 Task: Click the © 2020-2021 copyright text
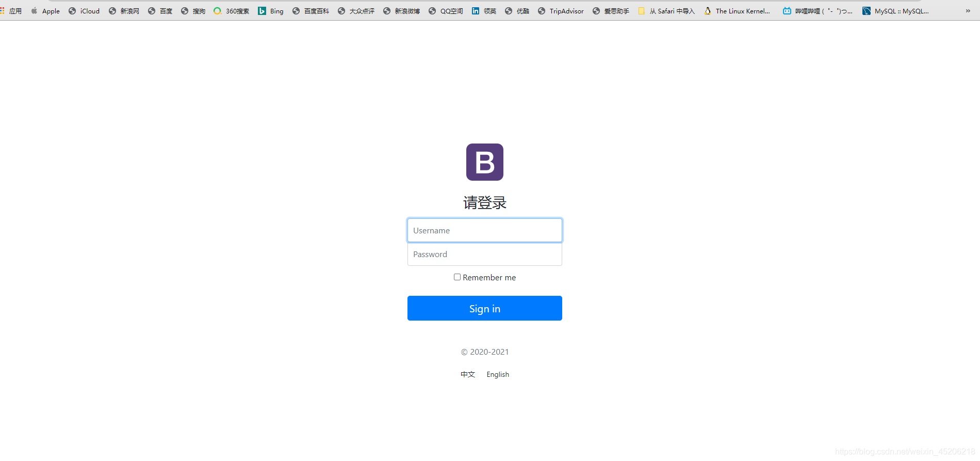click(x=485, y=352)
